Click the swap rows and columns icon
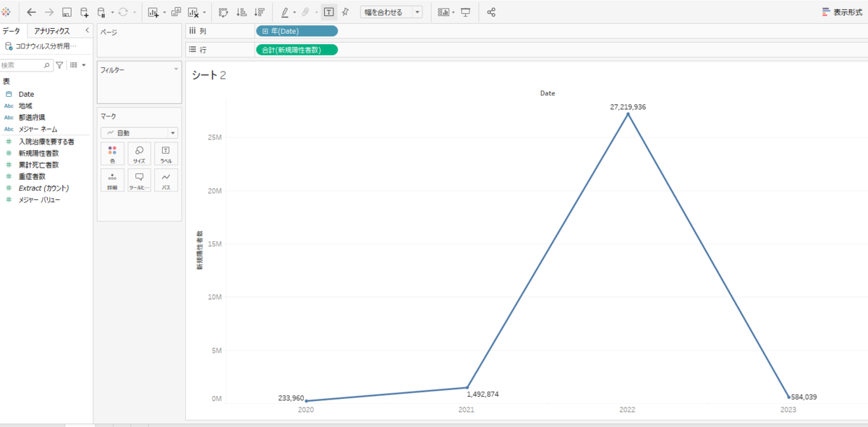 224,12
